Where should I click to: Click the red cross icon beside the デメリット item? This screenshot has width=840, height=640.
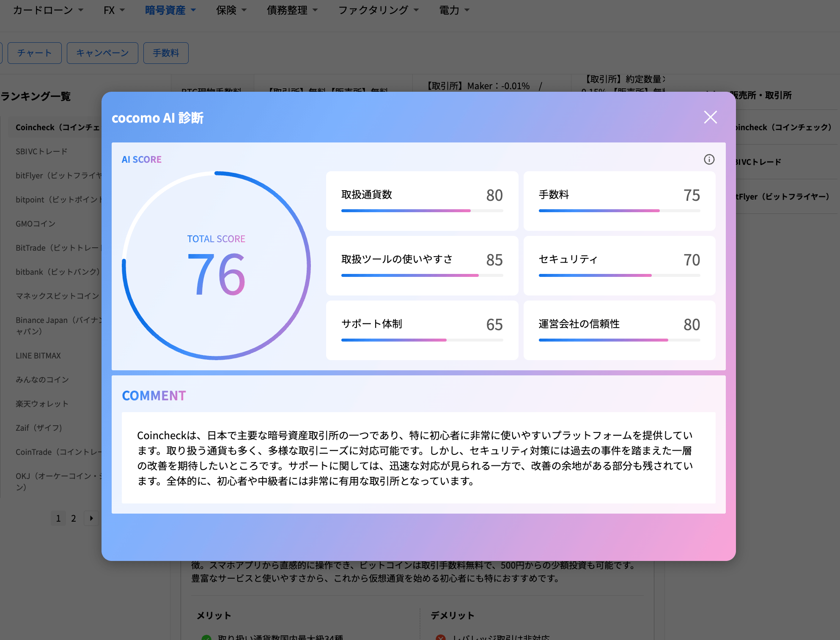click(x=441, y=637)
